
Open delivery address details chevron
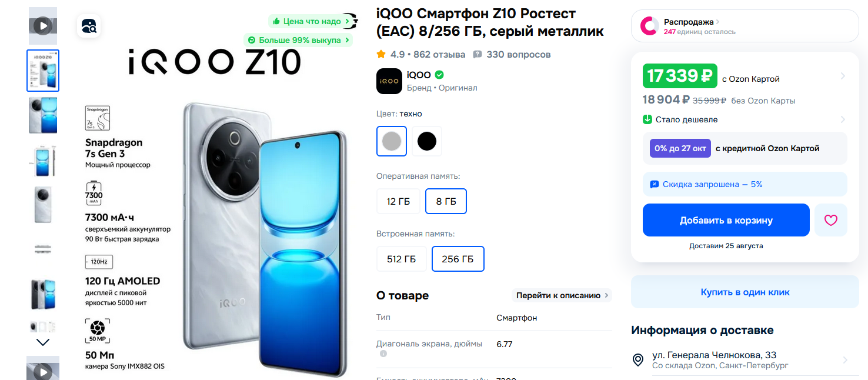point(845,360)
